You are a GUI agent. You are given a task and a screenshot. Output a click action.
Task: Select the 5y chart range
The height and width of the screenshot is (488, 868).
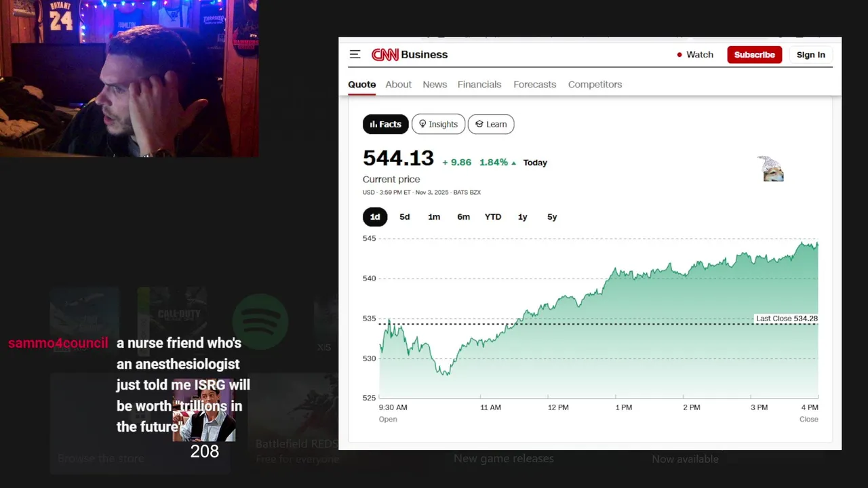[x=552, y=217]
